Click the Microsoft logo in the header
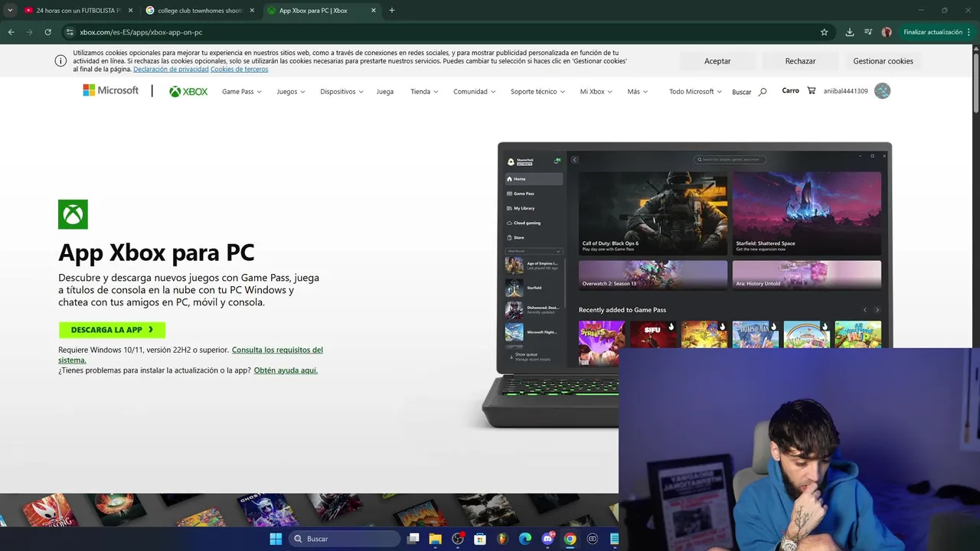The height and width of the screenshot is (551, 980). (x=111, y=90)
